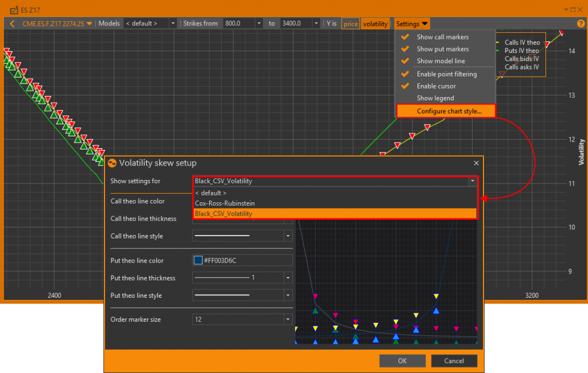Viewport: 588px width, 373px height.
Task: Click the Cancel button
Action: [454, 361]
